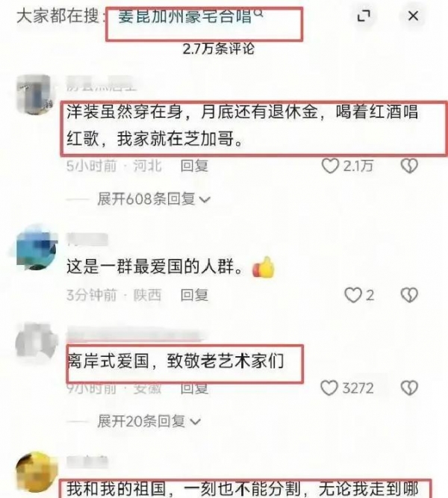Expand comments panel to fullscreen
The height and width of the screenshot is (498, 448).
pyautogui.click(x=364, y=16)
